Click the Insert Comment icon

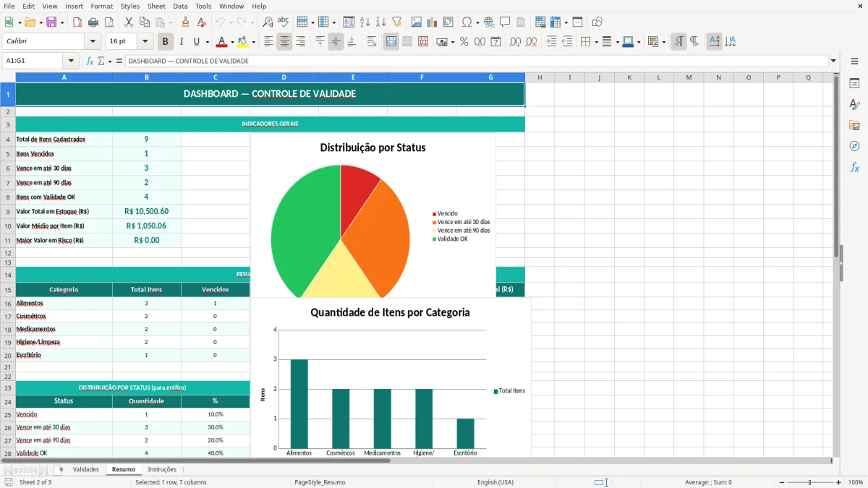pos(505,22)
